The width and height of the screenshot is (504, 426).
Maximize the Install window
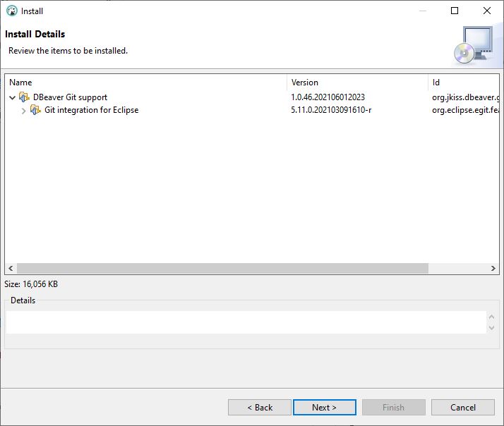coord(455,11)
